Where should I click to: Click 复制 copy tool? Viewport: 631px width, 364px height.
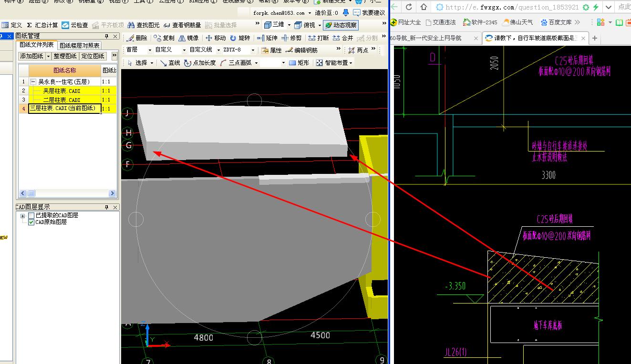click(x=165, y=38)
